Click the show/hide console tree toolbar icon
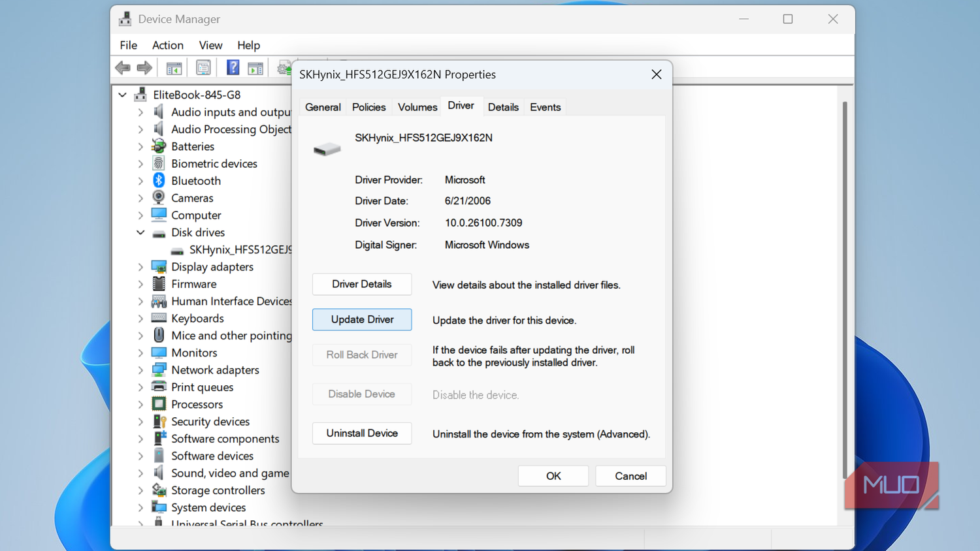 pyautogui.click(x=174, y=67)
